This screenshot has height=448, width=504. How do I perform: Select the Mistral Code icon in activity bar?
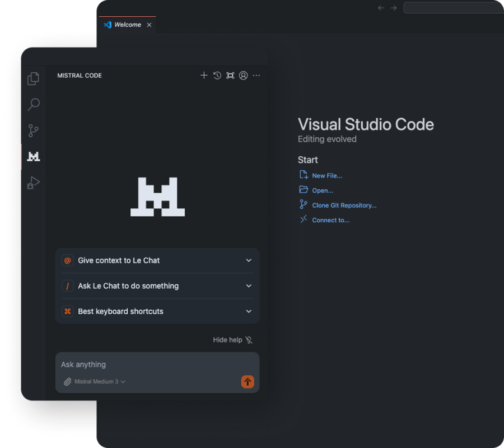[34, 157]
